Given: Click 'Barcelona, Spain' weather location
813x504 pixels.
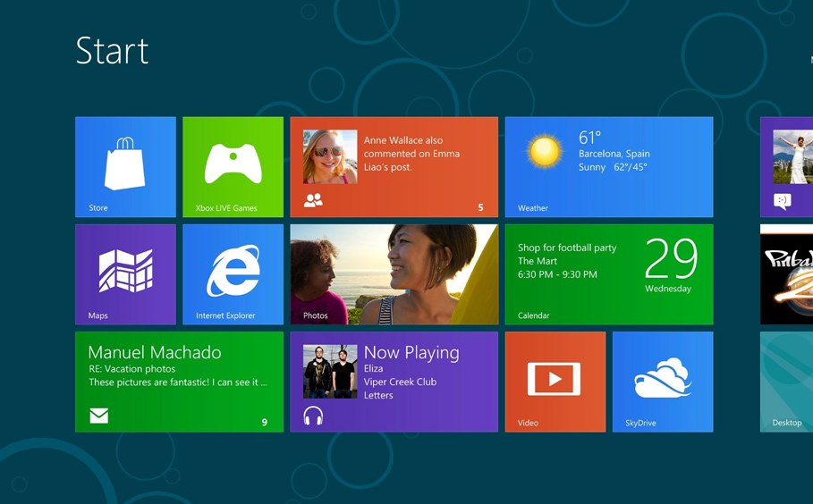Looking at the screenshot, I should coord(614,154).
